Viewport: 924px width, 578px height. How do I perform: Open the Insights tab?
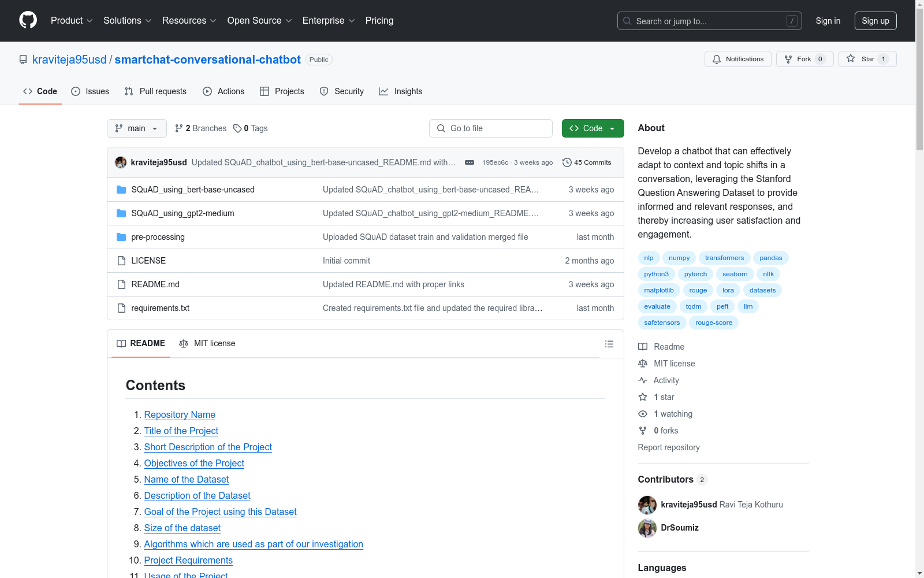(400, 91)
